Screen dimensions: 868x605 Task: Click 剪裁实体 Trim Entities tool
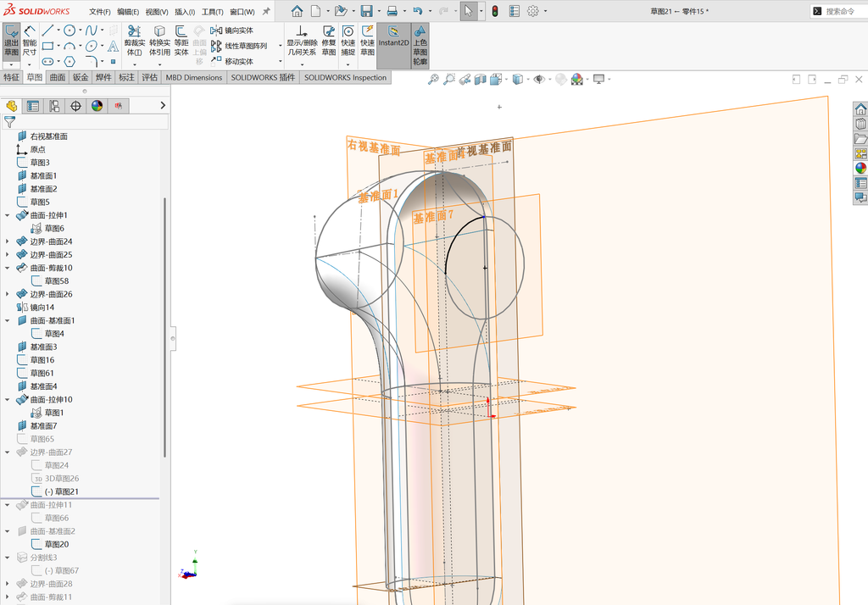134,41
